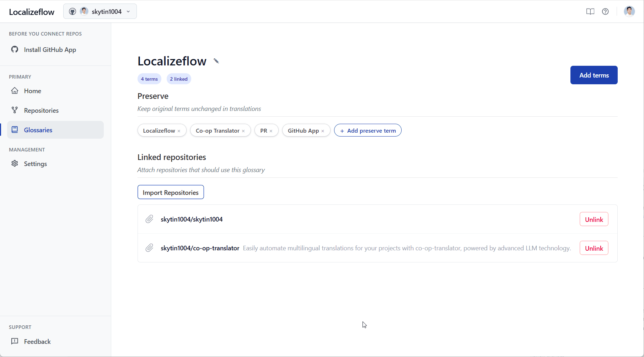This screenshot has height=357, width=644.
Task: Remove the Localizeflow preserve term
Action: click(179, 131)
